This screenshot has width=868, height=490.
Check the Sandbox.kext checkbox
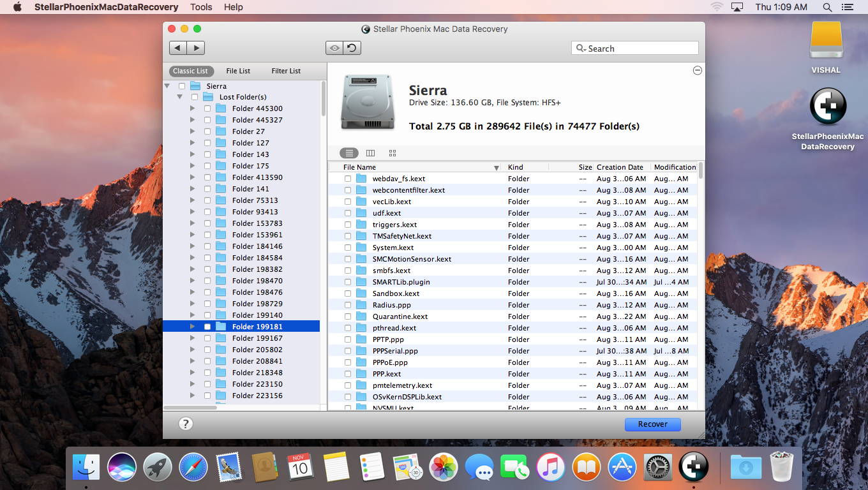click(x=348, y=293)
